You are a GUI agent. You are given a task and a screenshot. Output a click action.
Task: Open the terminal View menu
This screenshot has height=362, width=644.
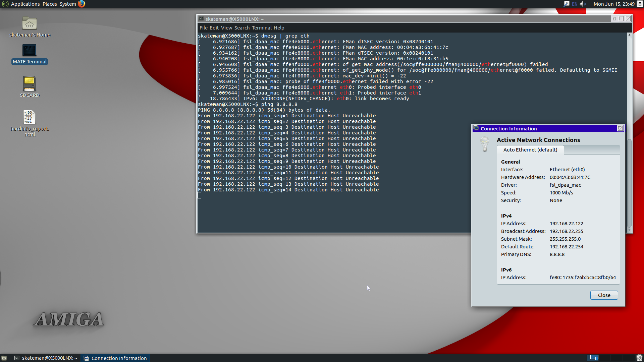(x=226, y=28)
